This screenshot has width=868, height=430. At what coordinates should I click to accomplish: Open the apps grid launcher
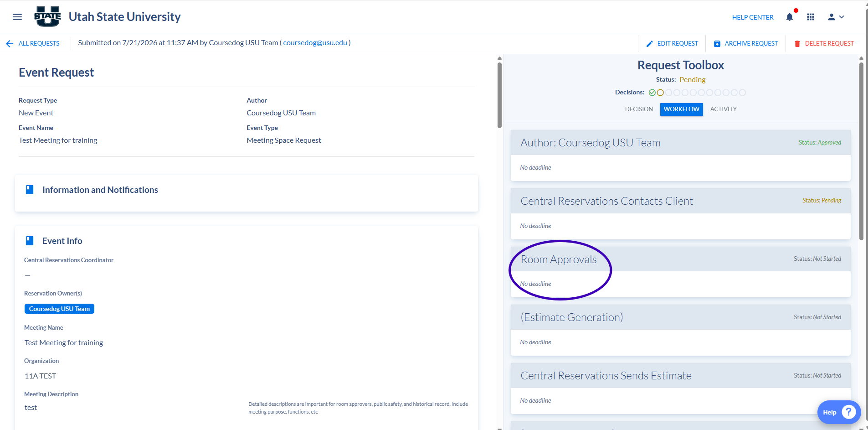tap(811, 17)
